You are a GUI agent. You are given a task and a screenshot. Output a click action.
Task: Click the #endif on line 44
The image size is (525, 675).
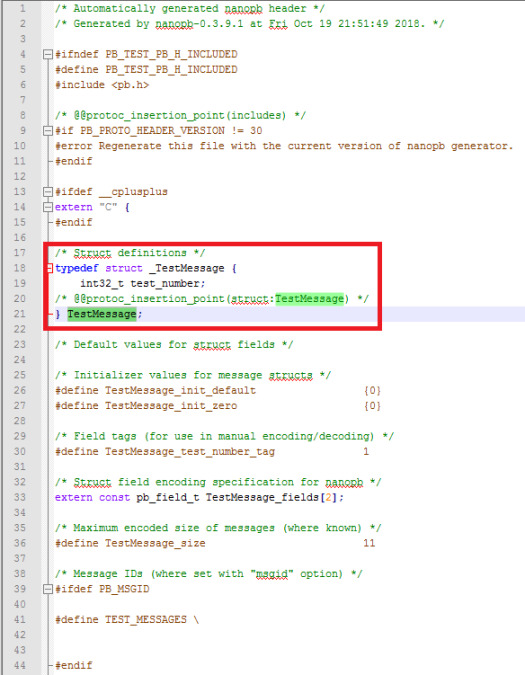point(74,665)
